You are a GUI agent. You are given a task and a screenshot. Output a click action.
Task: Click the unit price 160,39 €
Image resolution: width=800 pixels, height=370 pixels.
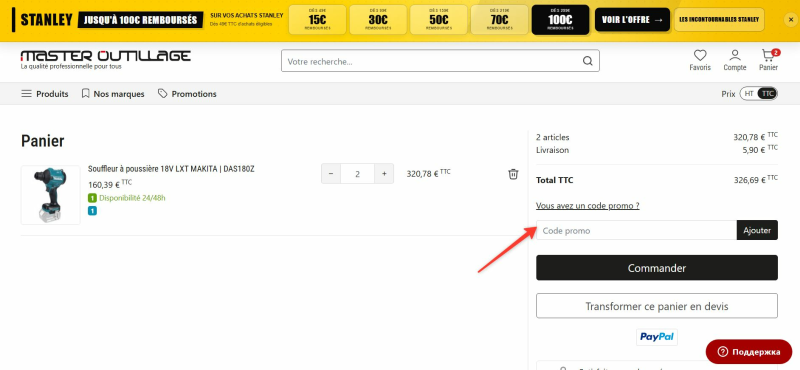click(x=110, y=184)
